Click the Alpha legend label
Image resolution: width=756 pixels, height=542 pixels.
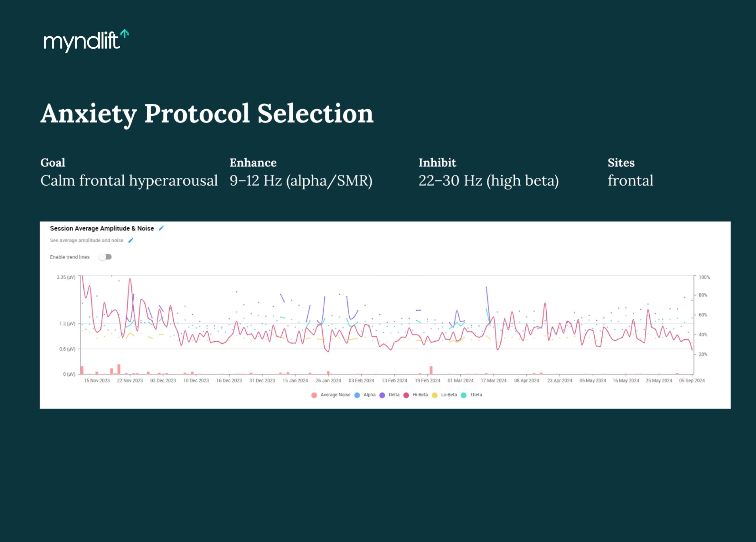[370, 395]
